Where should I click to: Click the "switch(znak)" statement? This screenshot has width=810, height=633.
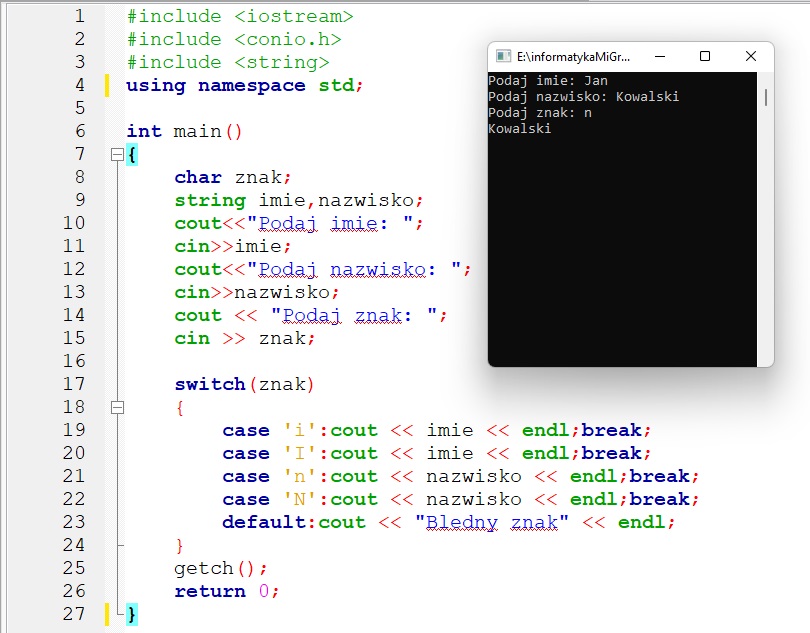point(244,384)
